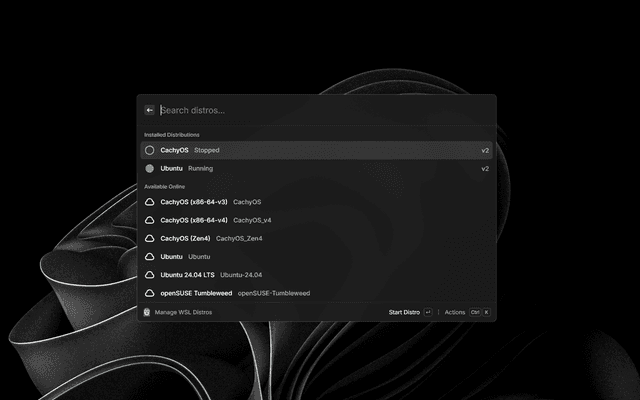The image size is (640, 400).
Task: Click the Manage WSL Distros extension icon
Action: 148,312
